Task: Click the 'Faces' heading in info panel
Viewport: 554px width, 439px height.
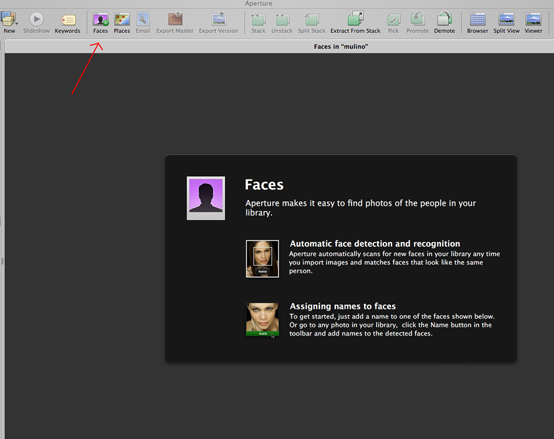Action: click(x=264, y=185)
